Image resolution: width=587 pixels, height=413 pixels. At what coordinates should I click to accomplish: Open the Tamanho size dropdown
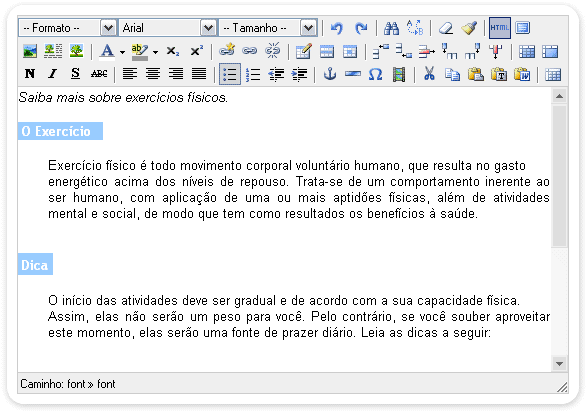coord(268,28)
